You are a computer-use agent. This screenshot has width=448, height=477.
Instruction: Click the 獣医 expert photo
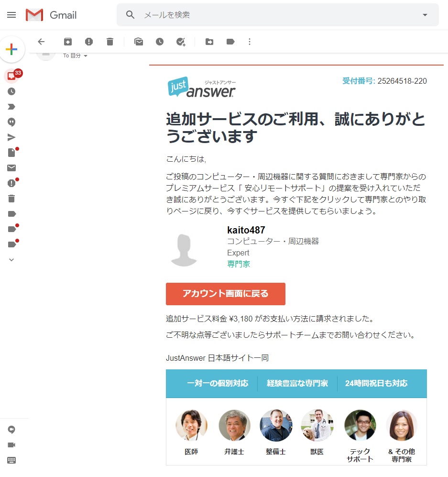[317, 425]
